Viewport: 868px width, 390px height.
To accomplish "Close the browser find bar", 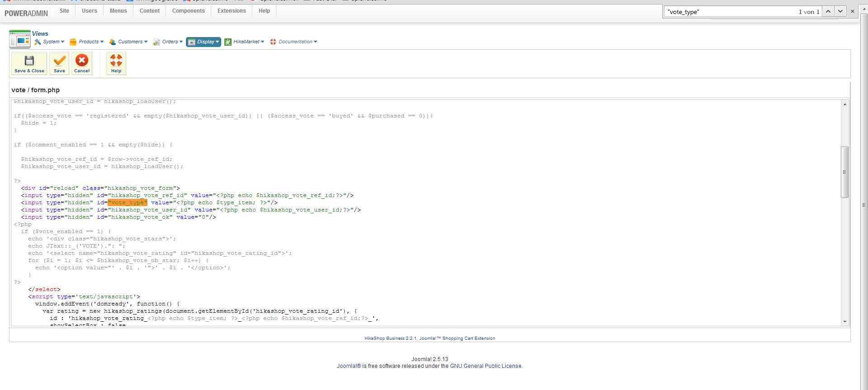I will (853, 12).
